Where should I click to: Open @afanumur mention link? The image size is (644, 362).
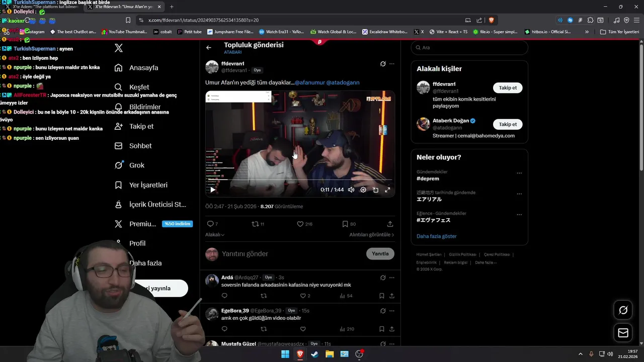coord(309,82)
